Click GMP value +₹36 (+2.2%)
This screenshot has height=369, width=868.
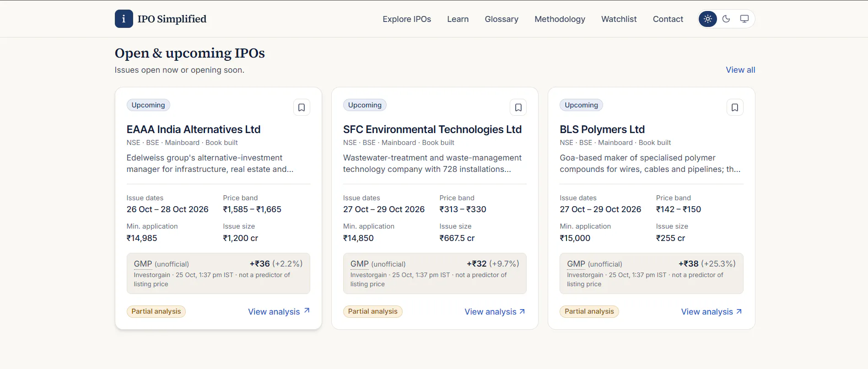click(276, 264)
